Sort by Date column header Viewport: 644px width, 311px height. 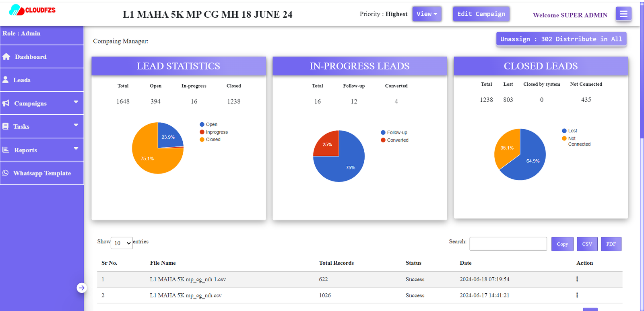(x=466, y=263)
